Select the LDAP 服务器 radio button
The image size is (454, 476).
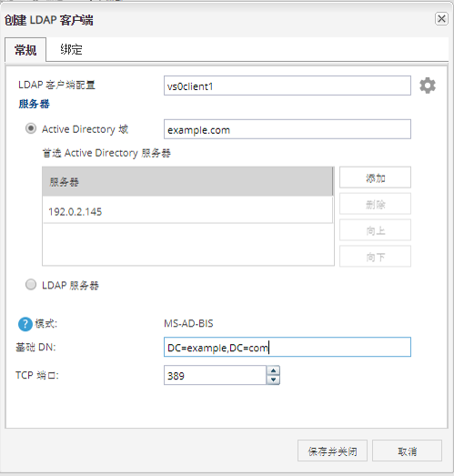(x=31, y=285)
